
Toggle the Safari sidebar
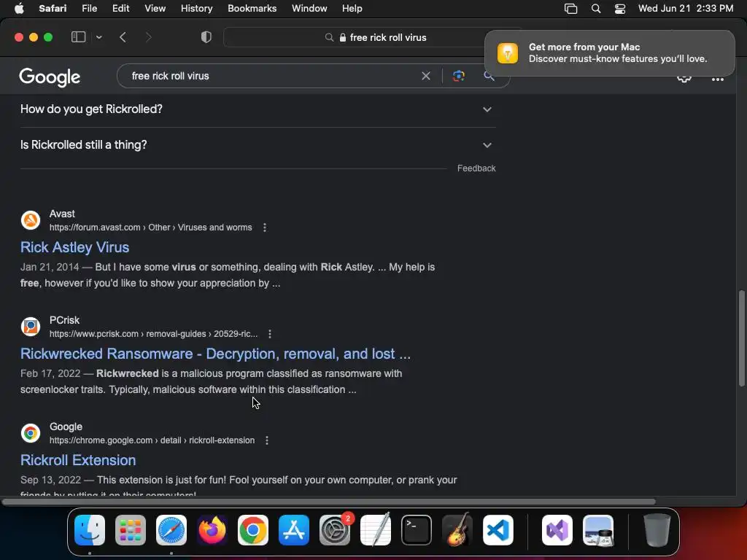(x=78, y=37)
